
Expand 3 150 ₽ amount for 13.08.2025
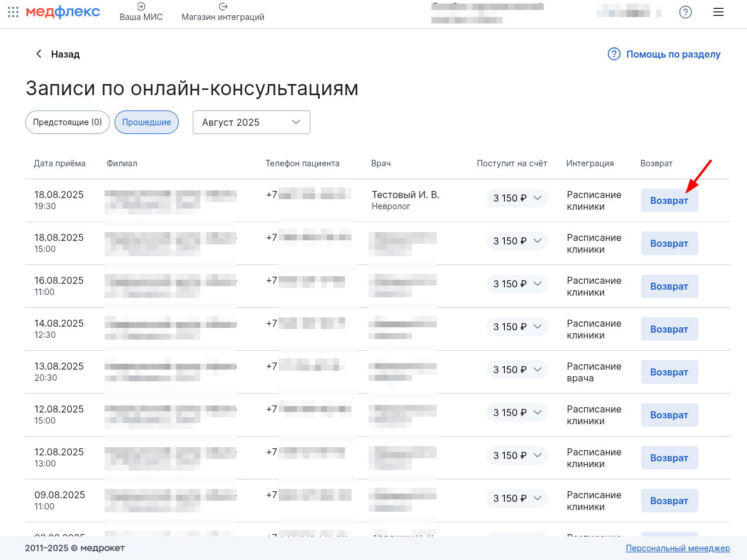(517, 370)
